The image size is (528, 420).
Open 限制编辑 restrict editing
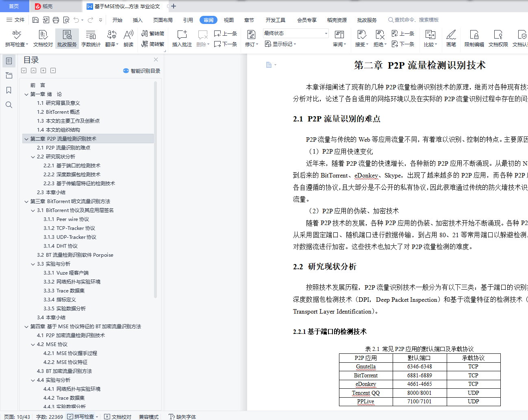[x=474, y=38]
